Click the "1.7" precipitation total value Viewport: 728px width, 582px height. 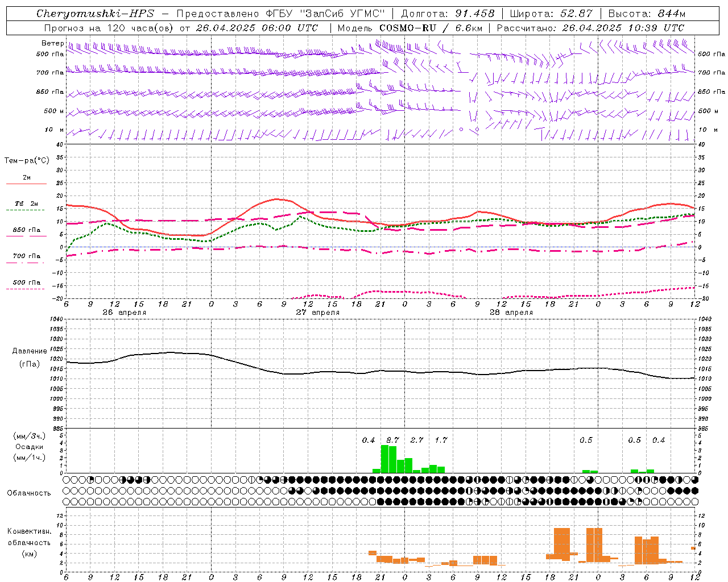441,440
